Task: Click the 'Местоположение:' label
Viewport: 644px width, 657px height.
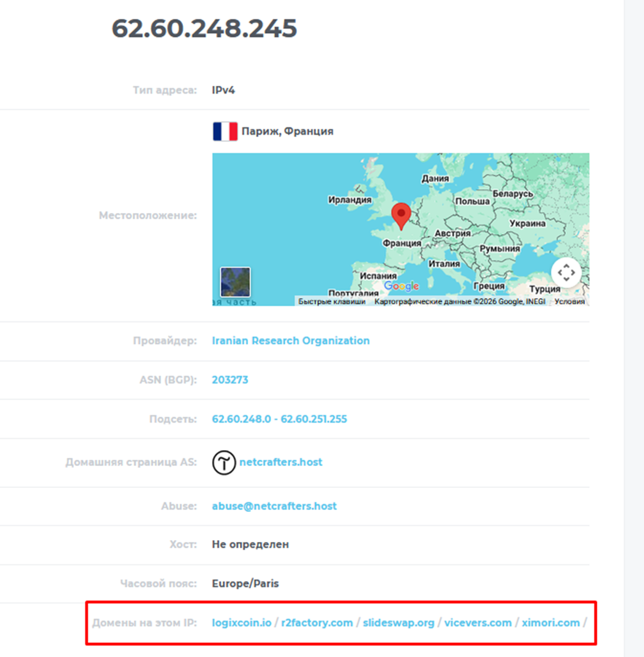Action: [x=148, y=216]
